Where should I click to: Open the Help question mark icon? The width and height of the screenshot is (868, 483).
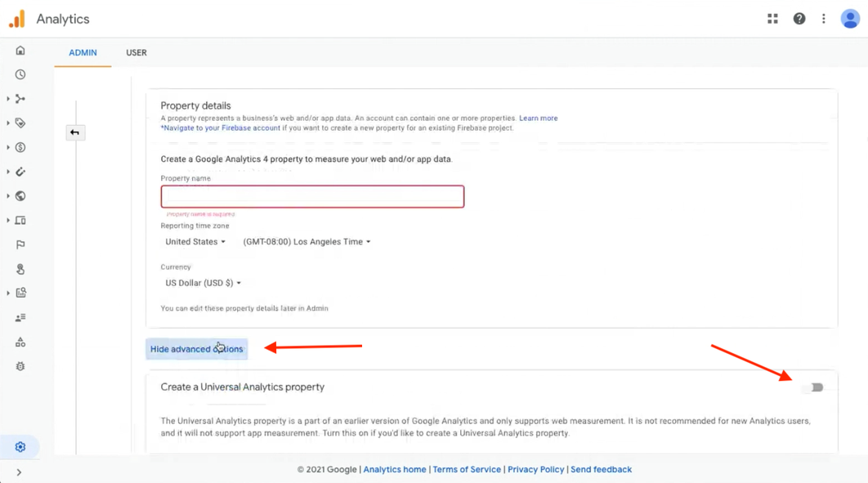coord(799,19)
